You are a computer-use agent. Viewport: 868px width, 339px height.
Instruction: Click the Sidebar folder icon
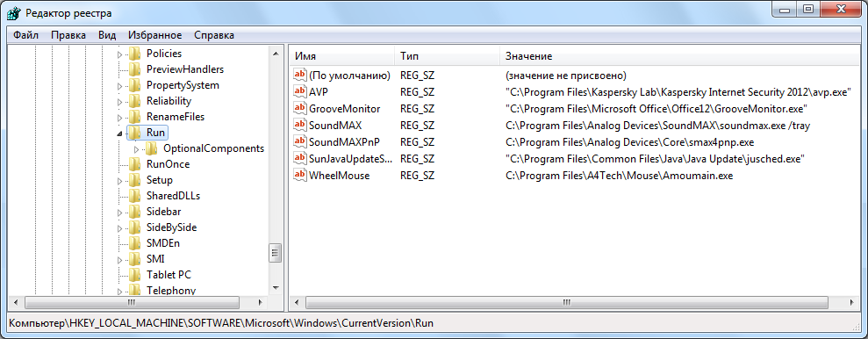click(x=134, y=212)
